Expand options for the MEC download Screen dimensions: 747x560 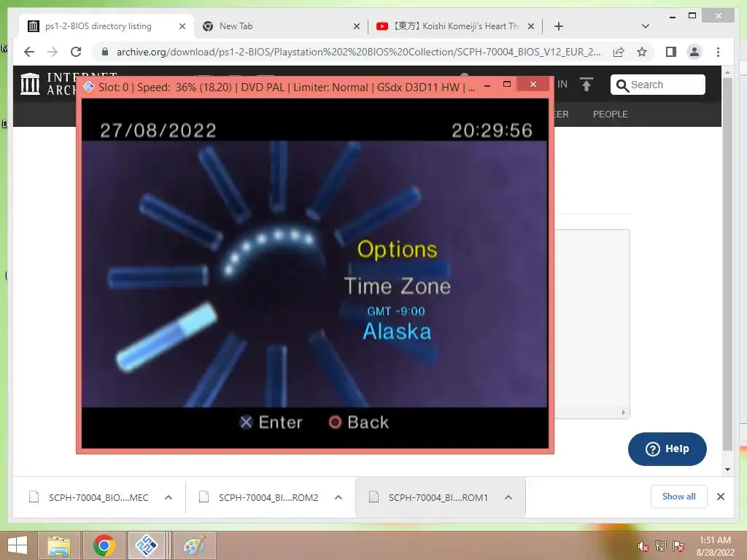pos(169,497)
